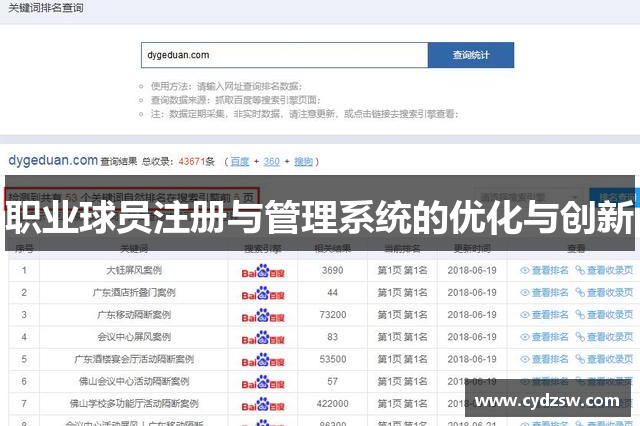Click related results value 83
The height and width of the screenshot is (426, 640).
point(333,337)
